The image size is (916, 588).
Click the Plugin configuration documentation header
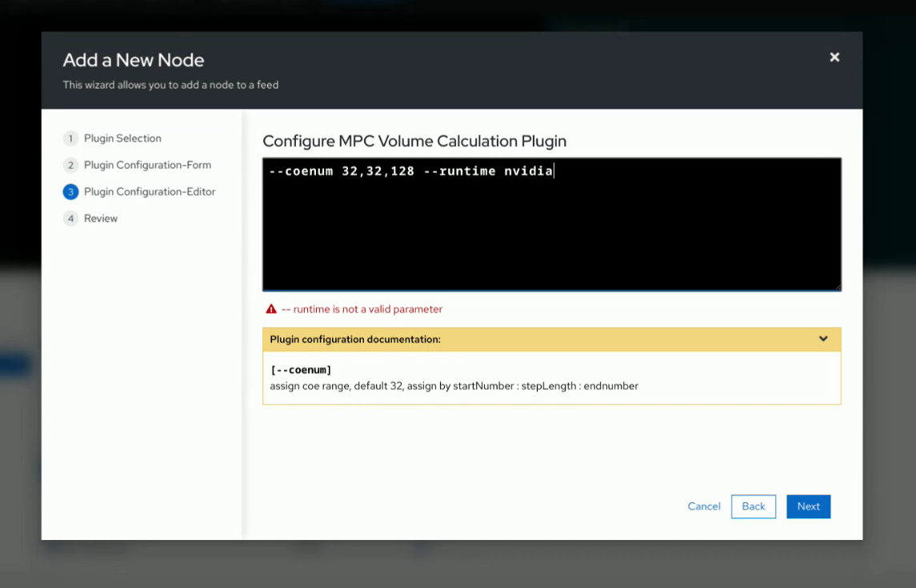tap(551, 339)
